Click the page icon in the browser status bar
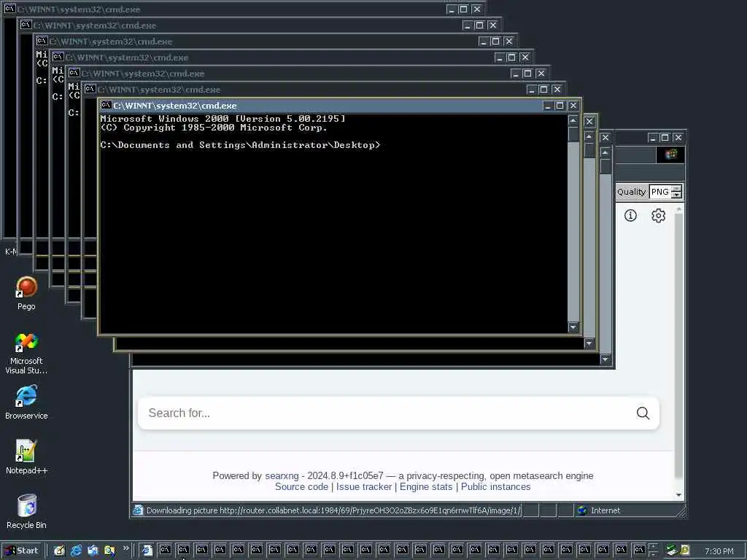The width and height of the screenshot is (747, 560). (138, 510)
